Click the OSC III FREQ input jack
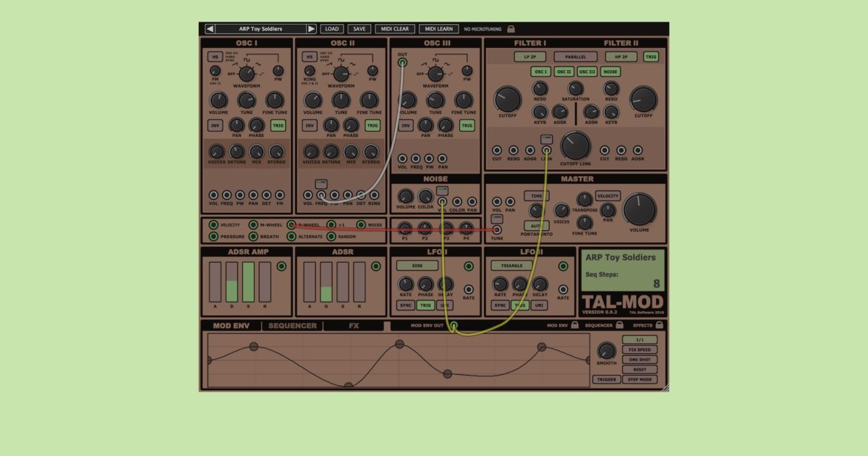The height and width of the screenshot is (456, 868). click(x=416, y=159)
